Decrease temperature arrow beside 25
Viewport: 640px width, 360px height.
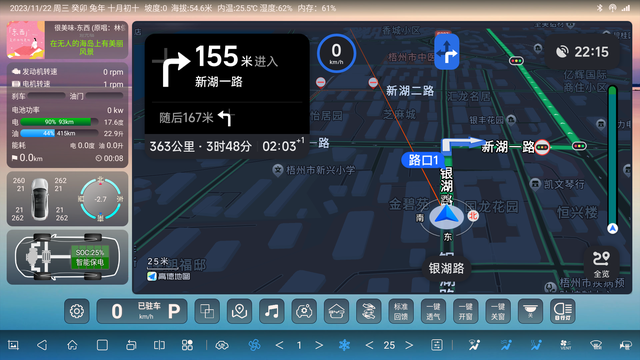click(369, 345)
